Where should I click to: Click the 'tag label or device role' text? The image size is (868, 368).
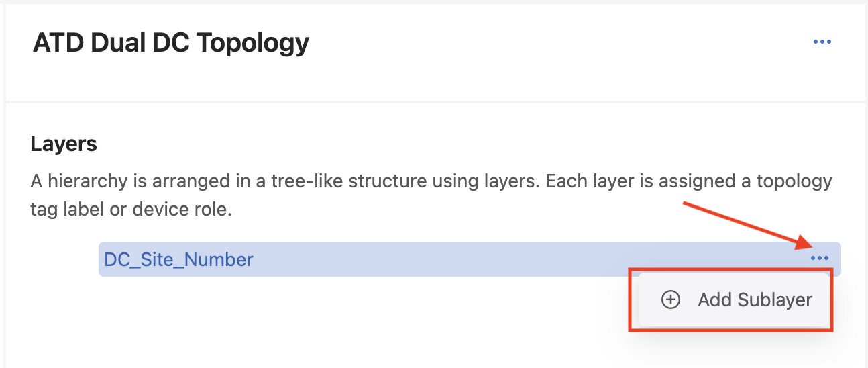pyautogui.click(x=131, y=210)
